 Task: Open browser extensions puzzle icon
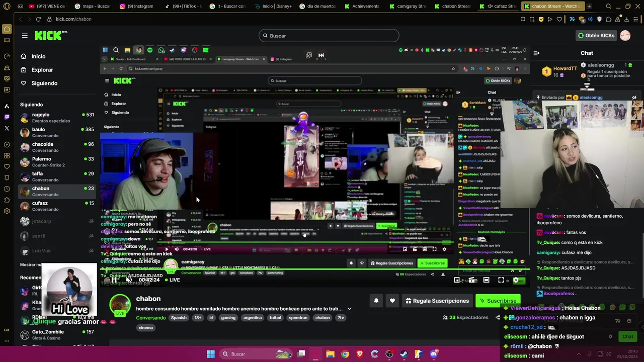coord(608,19)
